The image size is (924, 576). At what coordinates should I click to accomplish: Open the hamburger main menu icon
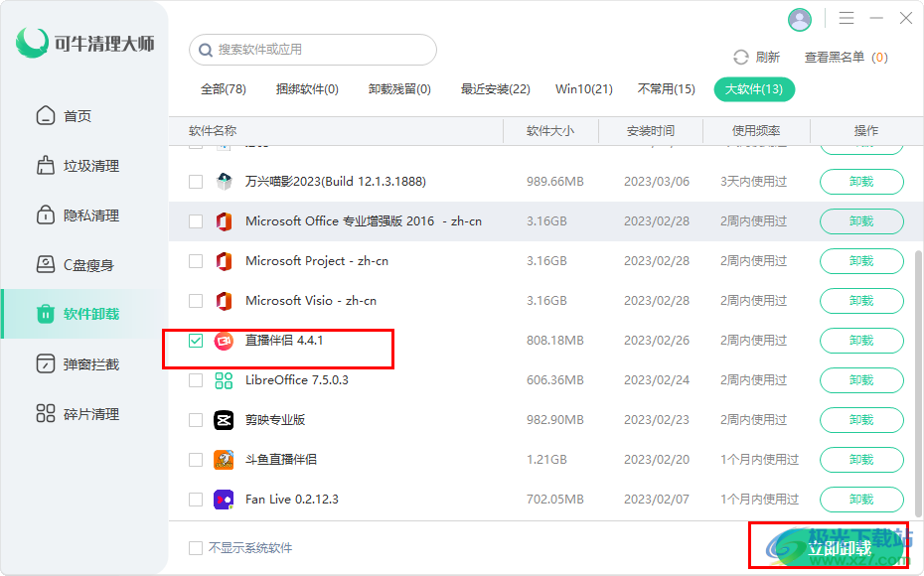847,18
